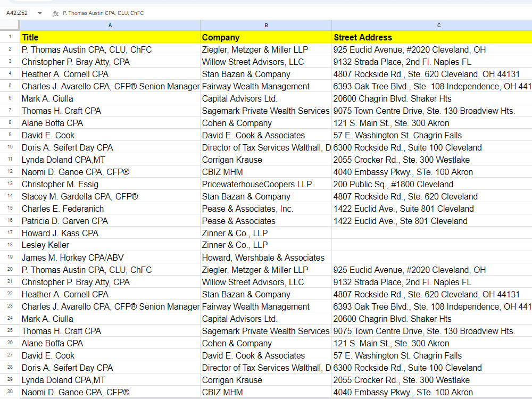Select David E. Cook & Associates in row 9
Viewport: 532px width, 399px height.
pyautogui.click(x=266, y=135)
